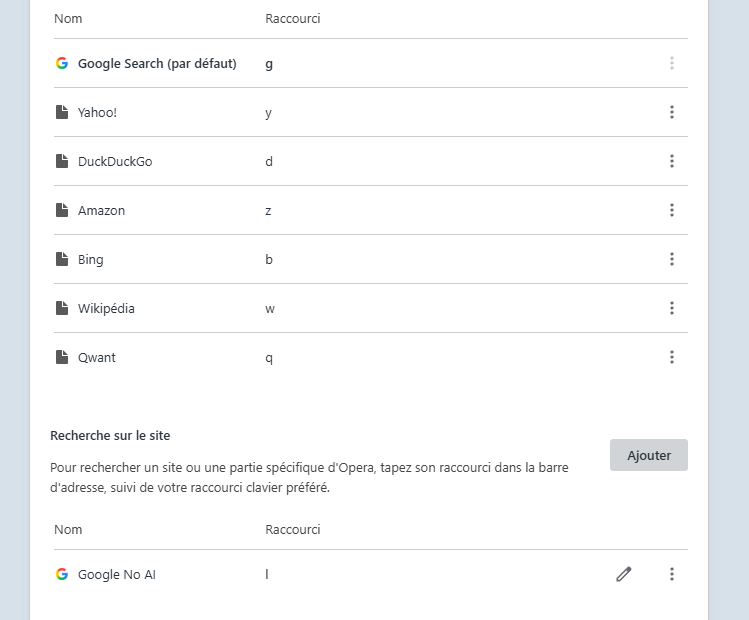Click the Google logo next to Google No AI
749x620 pixels.
point(62,574)
